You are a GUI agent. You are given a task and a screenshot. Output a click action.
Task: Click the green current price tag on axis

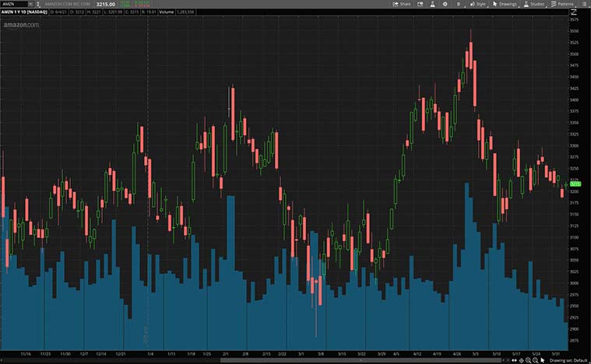[x=575, y=184]
